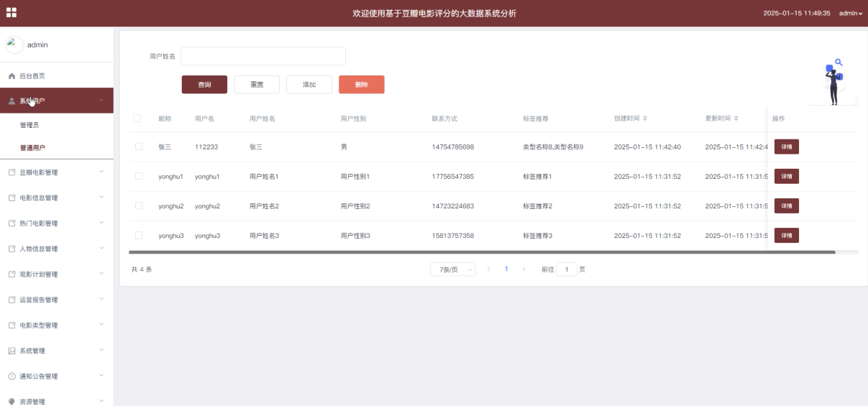Check the row checkbox for yonghu2
The height and width of the screenshot is (406, 868).
[139, 206]
